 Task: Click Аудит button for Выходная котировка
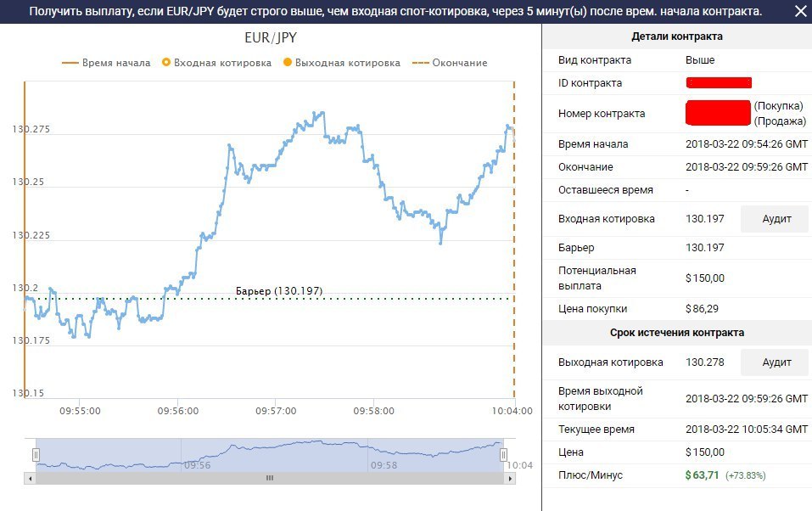tap(776, 362)
